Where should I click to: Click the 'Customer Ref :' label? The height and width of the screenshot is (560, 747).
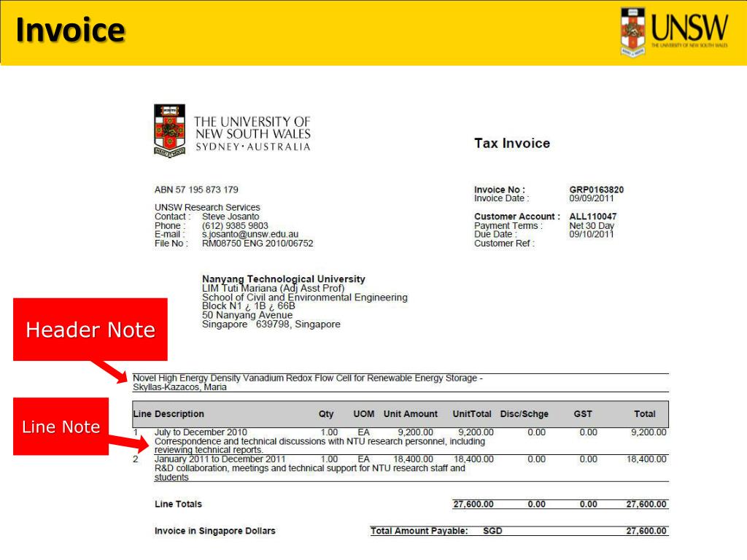point(505,244)
